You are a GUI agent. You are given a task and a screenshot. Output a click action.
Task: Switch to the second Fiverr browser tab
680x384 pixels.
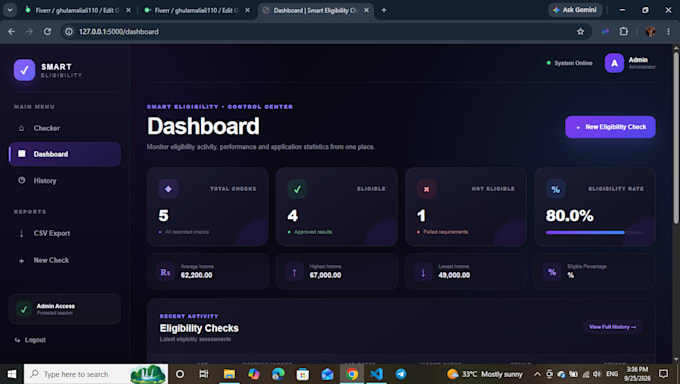click(196, 10)
